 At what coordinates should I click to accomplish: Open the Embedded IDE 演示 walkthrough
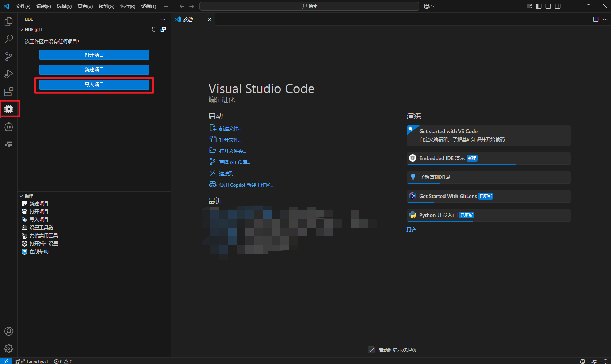pyautogui.click(x=489, y=158)
